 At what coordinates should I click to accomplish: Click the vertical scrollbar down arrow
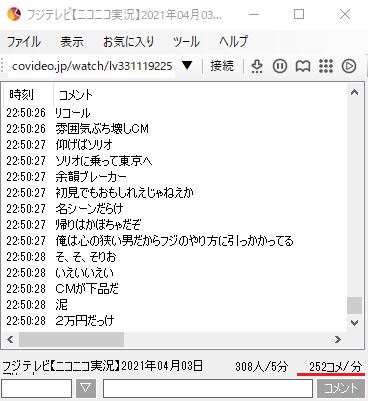pos(354,323)
